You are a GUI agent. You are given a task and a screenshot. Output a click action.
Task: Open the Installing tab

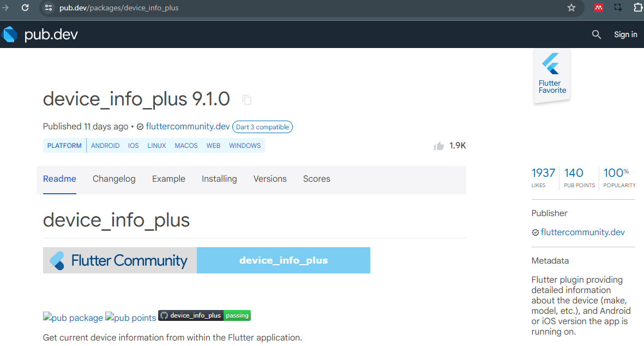point(219,179)
